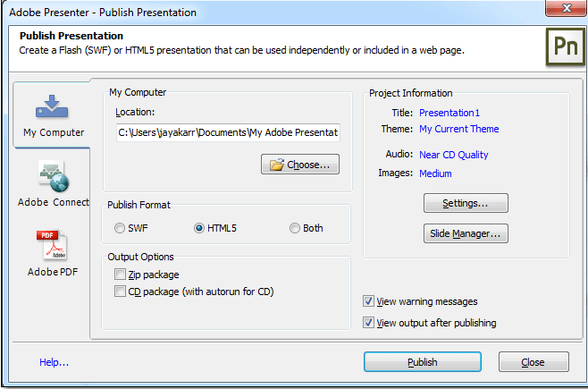The width and height of the screenshot is (588, 389).
Task: Click the My Computer download icon
Action: pyautogui.click(x=53, y=108)
